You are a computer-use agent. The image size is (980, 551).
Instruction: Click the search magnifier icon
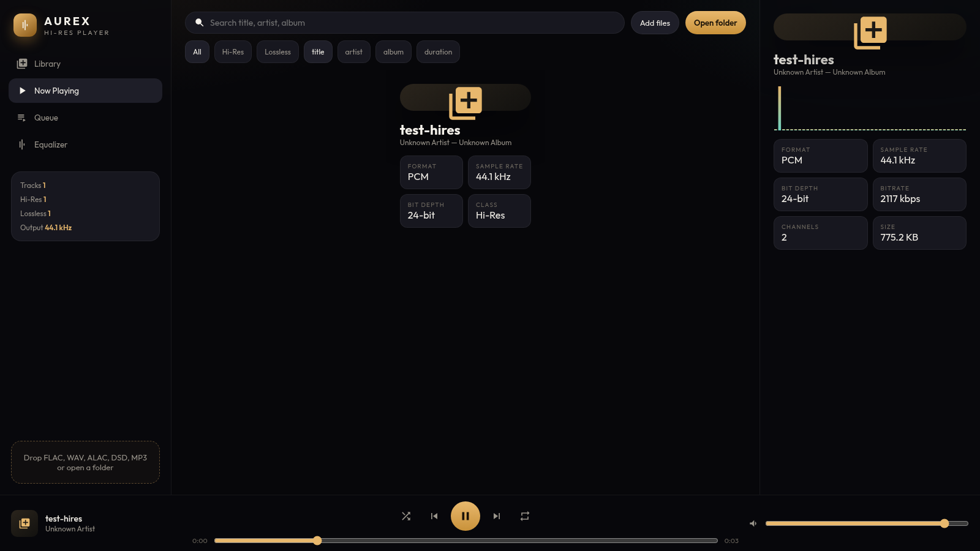click(199, 23)
